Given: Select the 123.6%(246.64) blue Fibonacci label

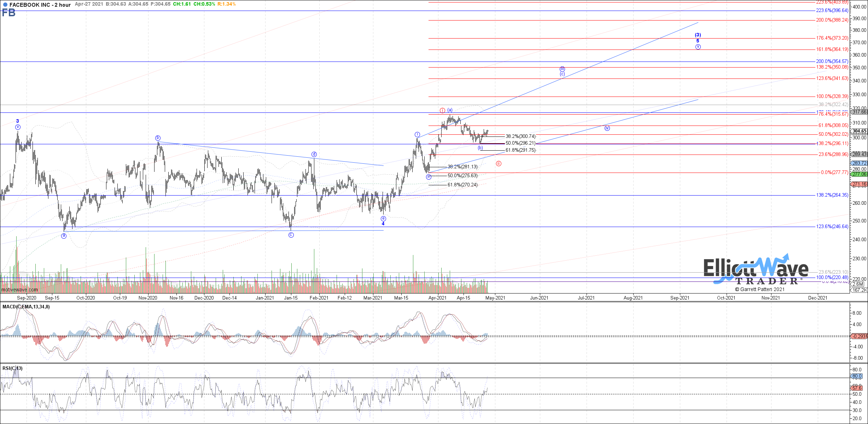Looking at the screenshot, I should point(832,226).
